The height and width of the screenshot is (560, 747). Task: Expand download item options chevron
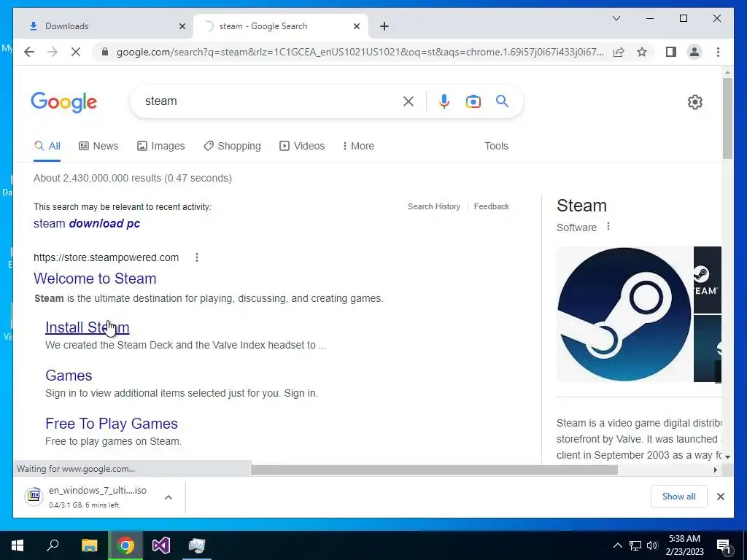(x=169, y=497)
